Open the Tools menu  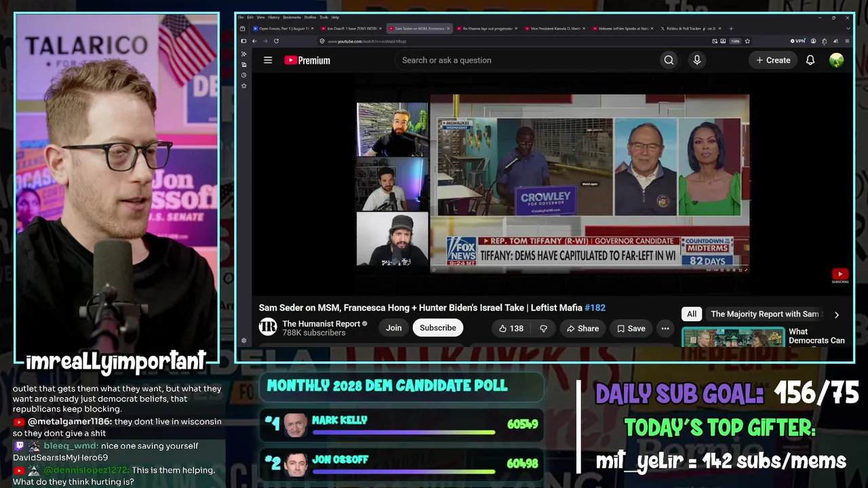pyautogui.click(x=324, y=17)
